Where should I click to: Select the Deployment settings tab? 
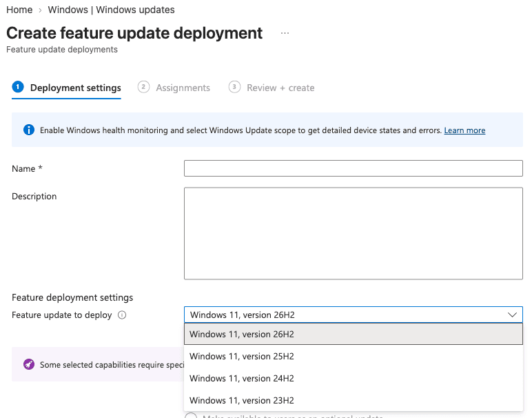click(66, 88)
